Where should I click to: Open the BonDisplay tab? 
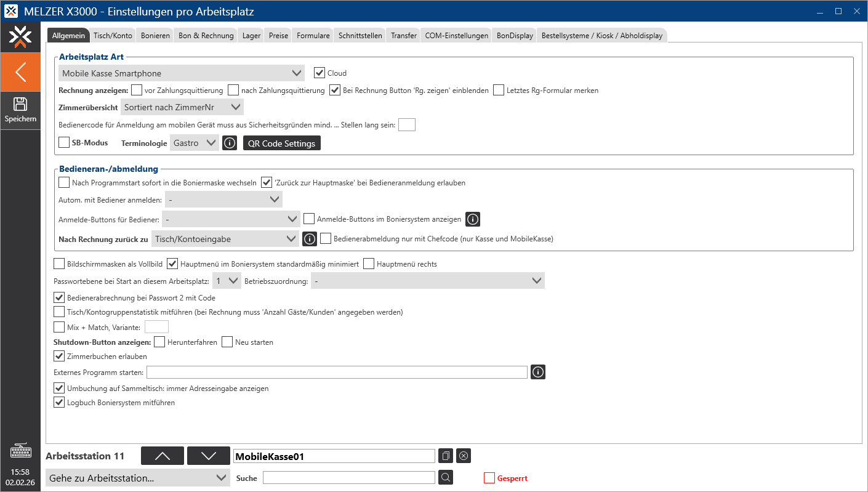click(515, 36)
